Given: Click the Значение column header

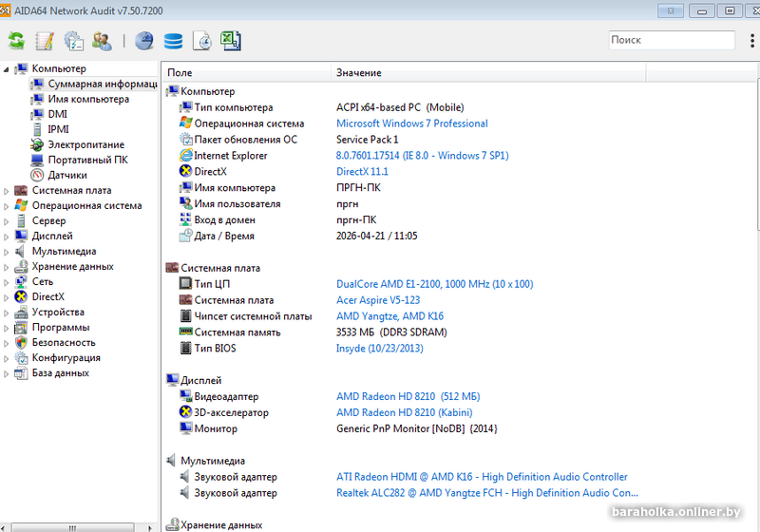Looking at the screenshot, I should (488, 73).
